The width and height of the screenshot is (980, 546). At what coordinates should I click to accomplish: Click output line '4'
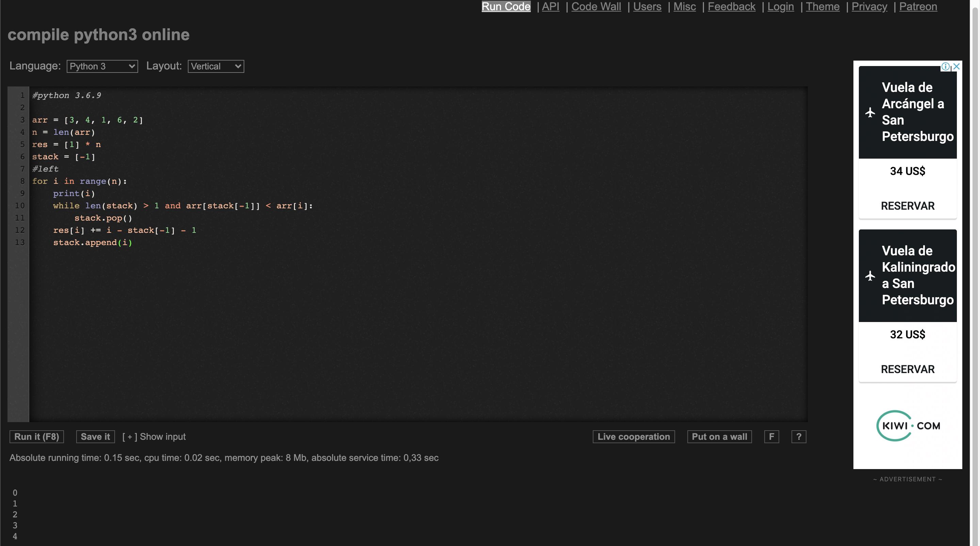(x=15, y=536)
